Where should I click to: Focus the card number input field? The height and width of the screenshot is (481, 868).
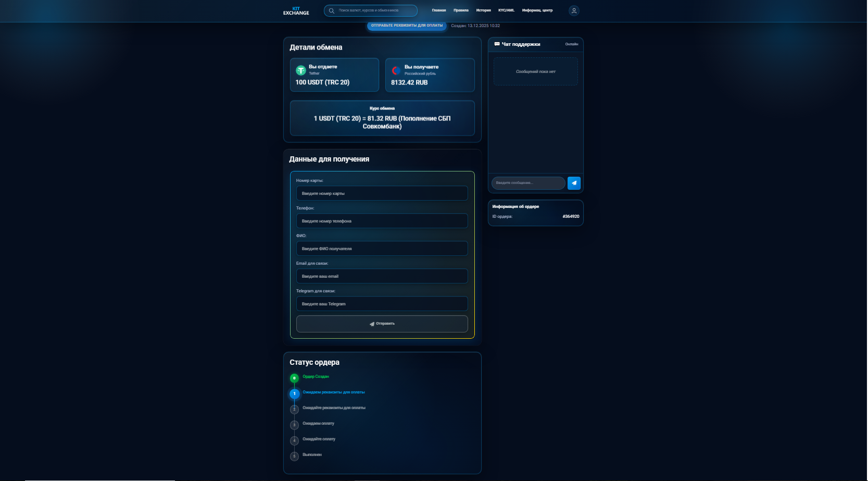[382, 193]
